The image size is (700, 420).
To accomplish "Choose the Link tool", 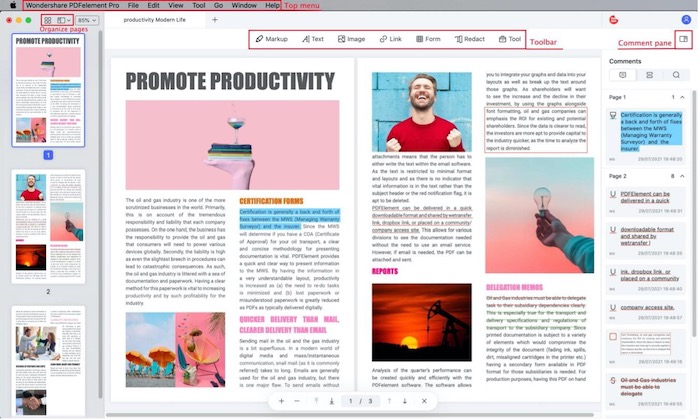I will click(389, 39).
